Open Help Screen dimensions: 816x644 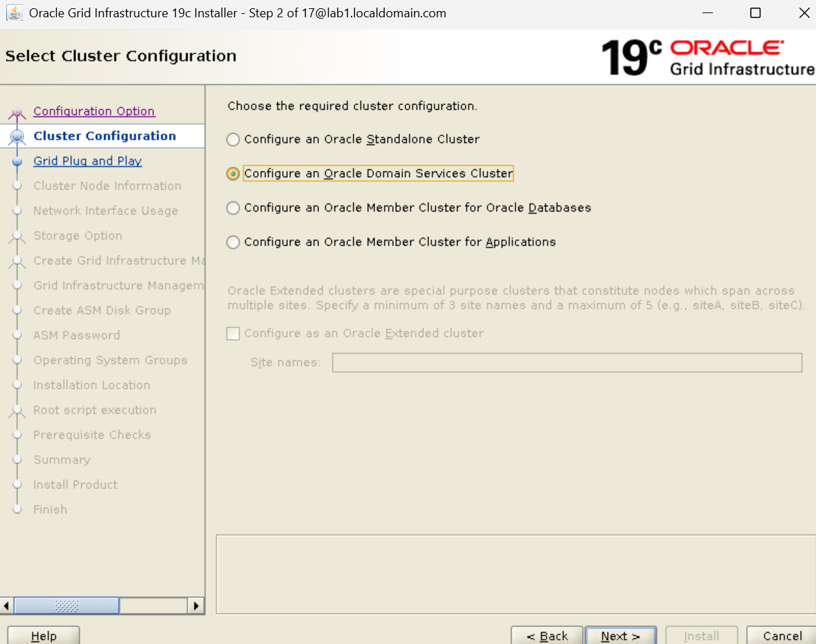click(x=43, y=636)
